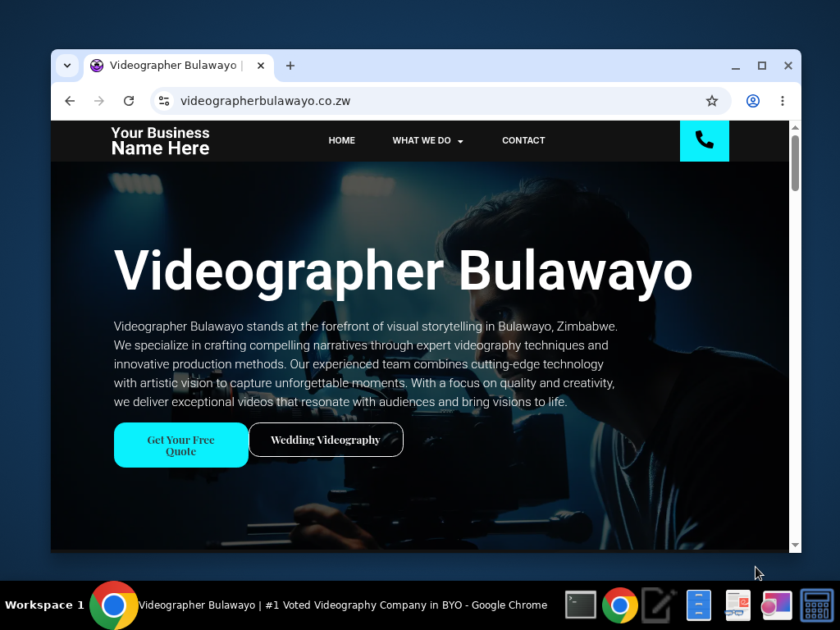Open a new browser tab
The image size is (840, 630).
(290, 66)
